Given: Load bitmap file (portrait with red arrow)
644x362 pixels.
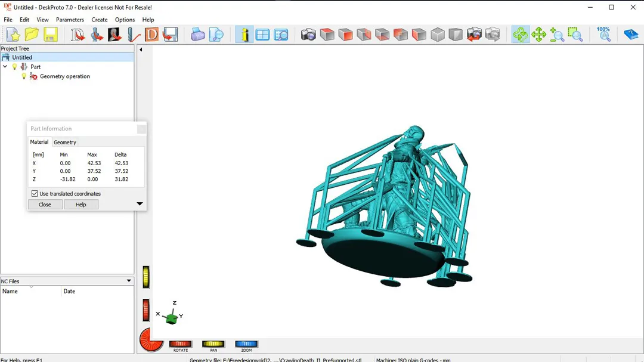Looking at the screenshot, I should tap(114, 35).
